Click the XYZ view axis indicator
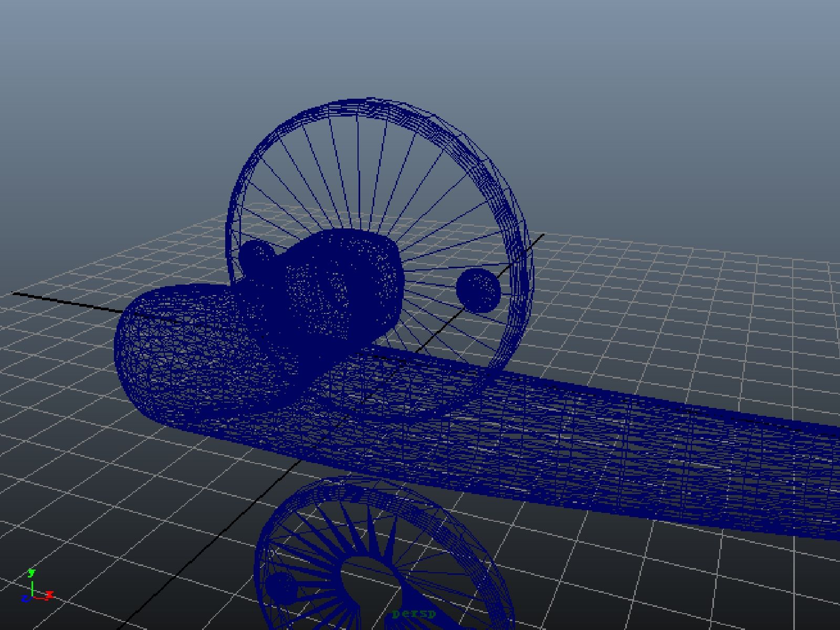This screenshot has width=840, height=630. (37, 585)
